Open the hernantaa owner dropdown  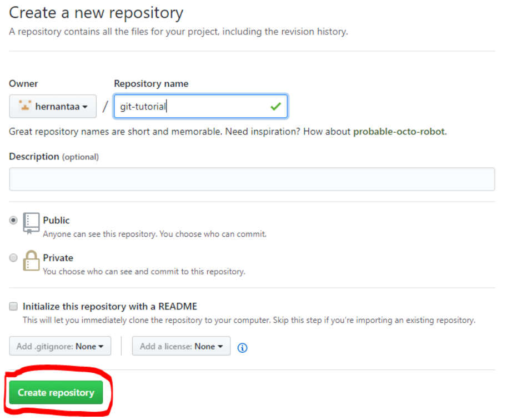pyautogui.click(x=53, y=106)
